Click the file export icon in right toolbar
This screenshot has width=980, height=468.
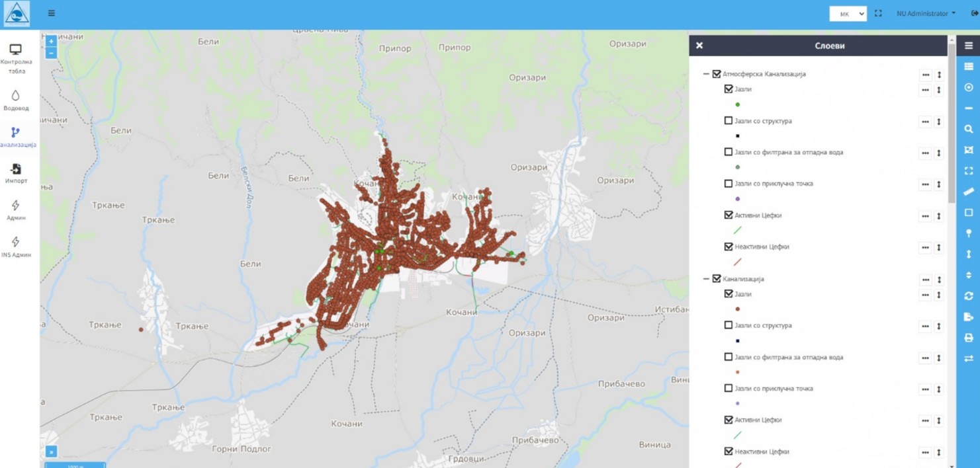pyautogui.click(x=969, y=317)
